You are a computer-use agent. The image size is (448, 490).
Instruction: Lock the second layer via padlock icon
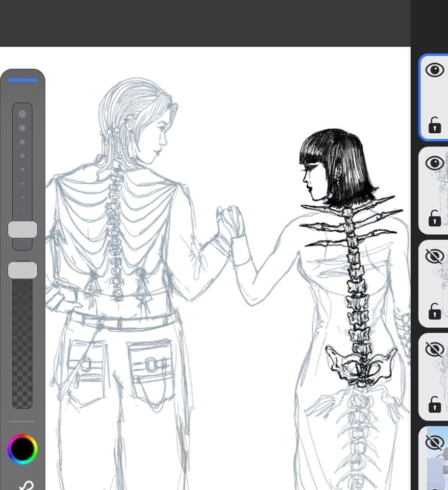[435, 218]
